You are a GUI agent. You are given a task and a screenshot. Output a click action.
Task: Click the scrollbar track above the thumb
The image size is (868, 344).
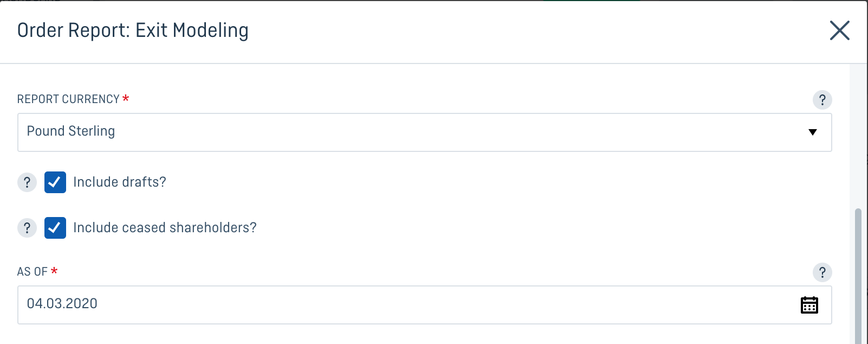858,136
